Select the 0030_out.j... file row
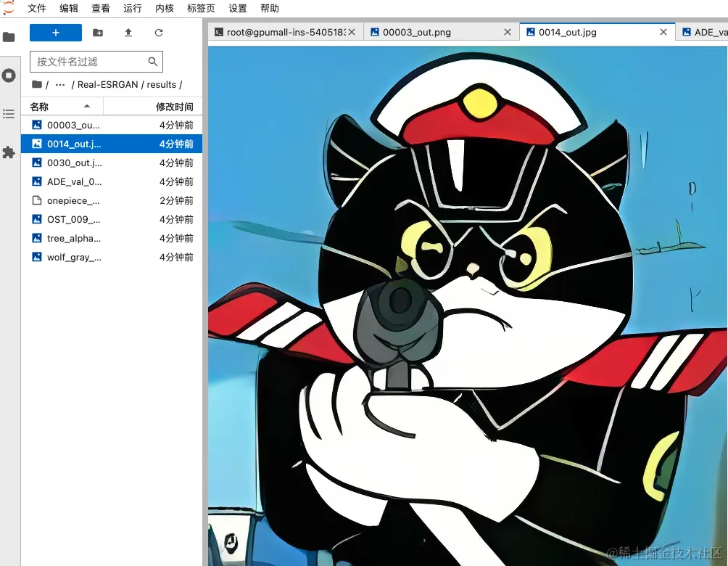This screenshot has height=566, width=728. point(112,163)
